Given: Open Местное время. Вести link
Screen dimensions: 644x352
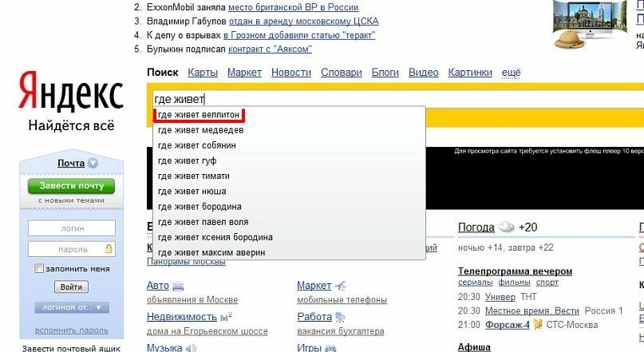Looking at the screenshot, I should 531,311.
